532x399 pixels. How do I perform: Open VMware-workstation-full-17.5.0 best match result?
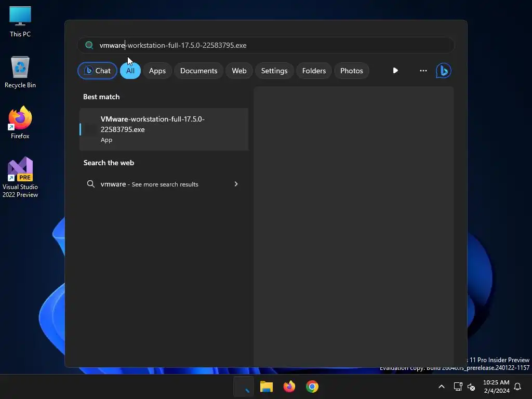tap(164, 129)
